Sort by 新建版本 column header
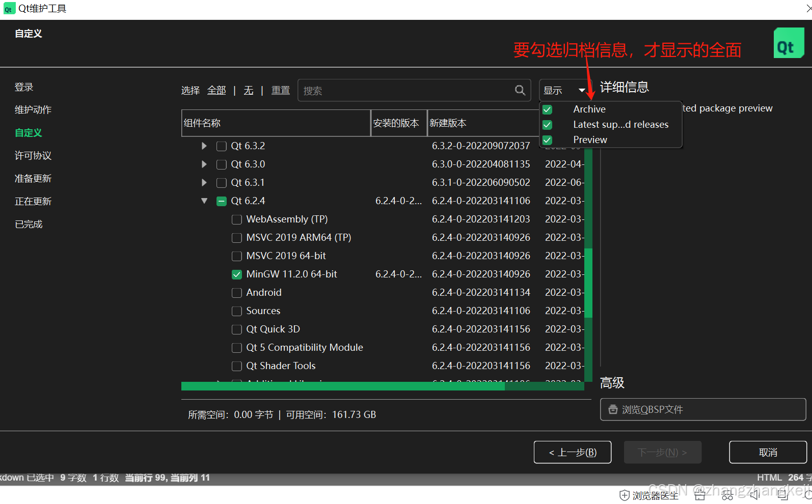This screenshot has width=812, height=504. [483, 123]
